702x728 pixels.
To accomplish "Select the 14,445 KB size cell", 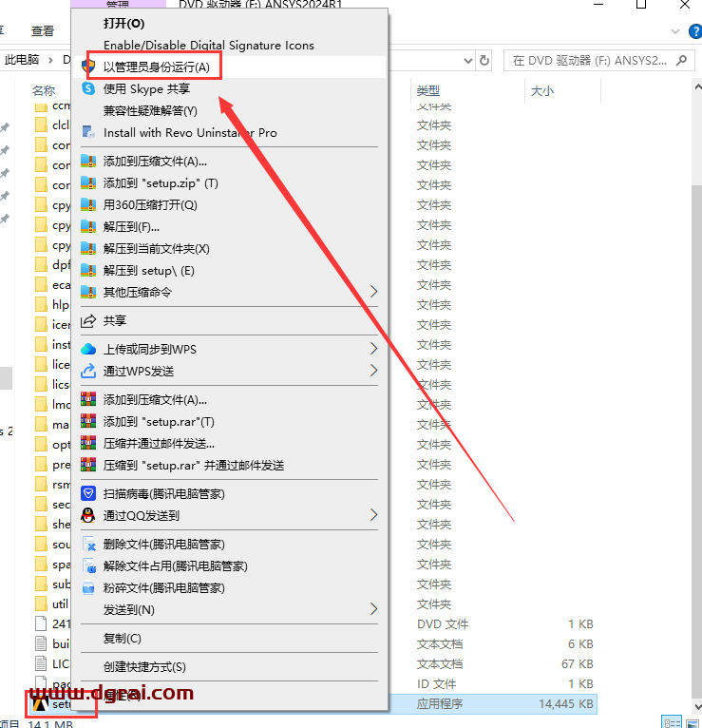I will coord(565,704).
